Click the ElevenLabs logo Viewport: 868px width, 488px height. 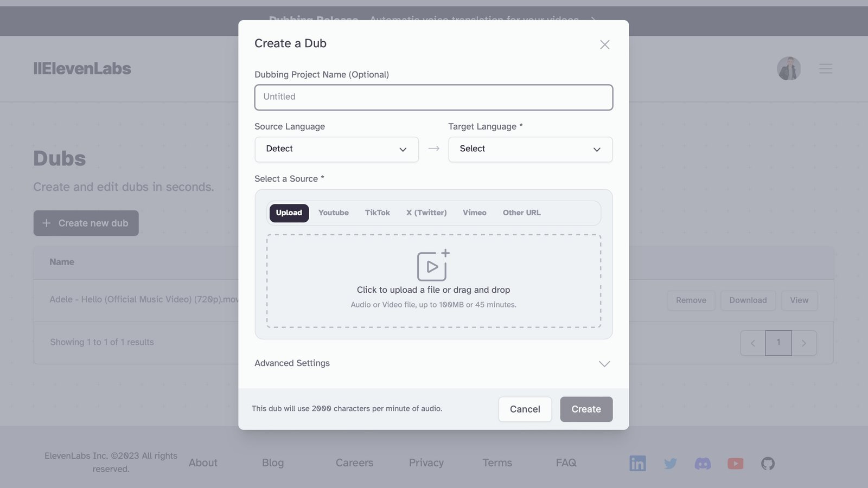point(82,69)
